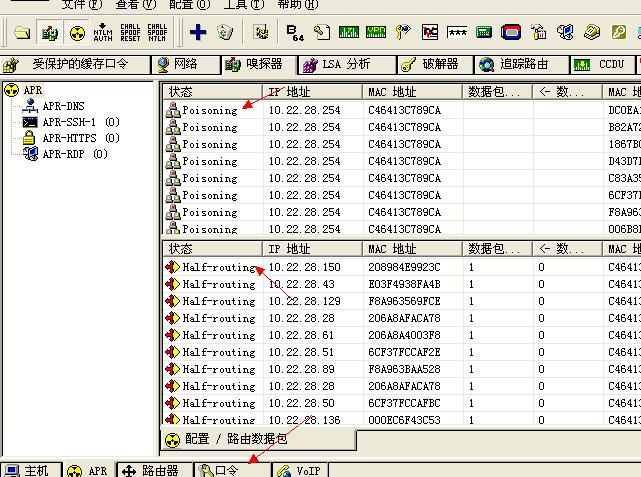Open the 文件(F) menu
The image size is (641, 477).
pyautogui.click(x=82, y=5)
